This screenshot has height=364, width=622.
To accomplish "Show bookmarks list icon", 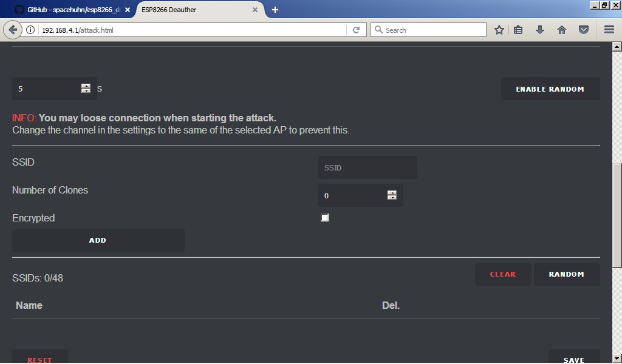I will click(518, 30).
